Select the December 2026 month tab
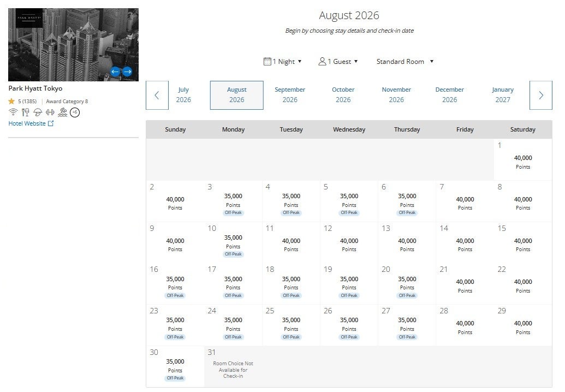The image size is (565, 392). pos(449,95)
